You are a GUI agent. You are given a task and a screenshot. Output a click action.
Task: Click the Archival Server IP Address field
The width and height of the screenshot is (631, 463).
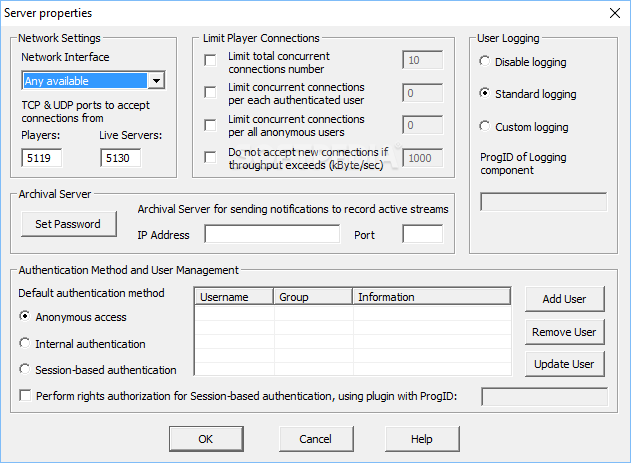(x=272, y=234)
